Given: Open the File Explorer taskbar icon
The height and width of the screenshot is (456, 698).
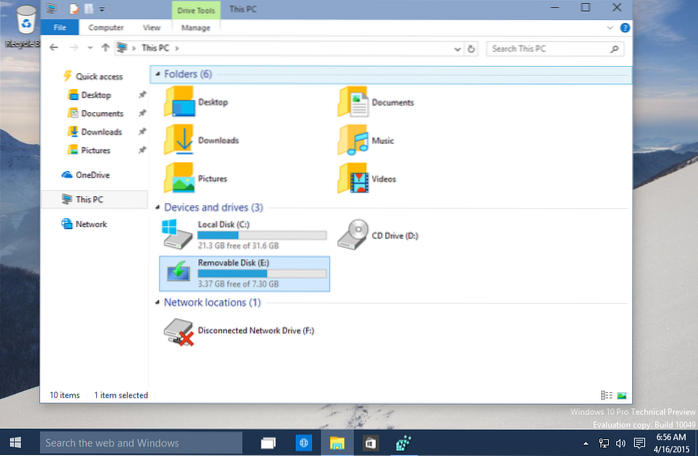Looking at the screenshot, I should tap(337, 443).
